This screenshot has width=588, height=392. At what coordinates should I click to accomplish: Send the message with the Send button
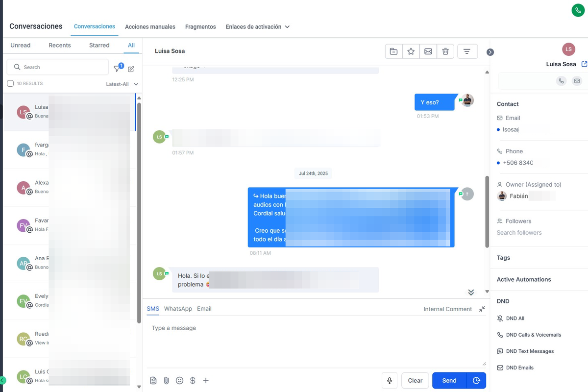coord(449,380)
